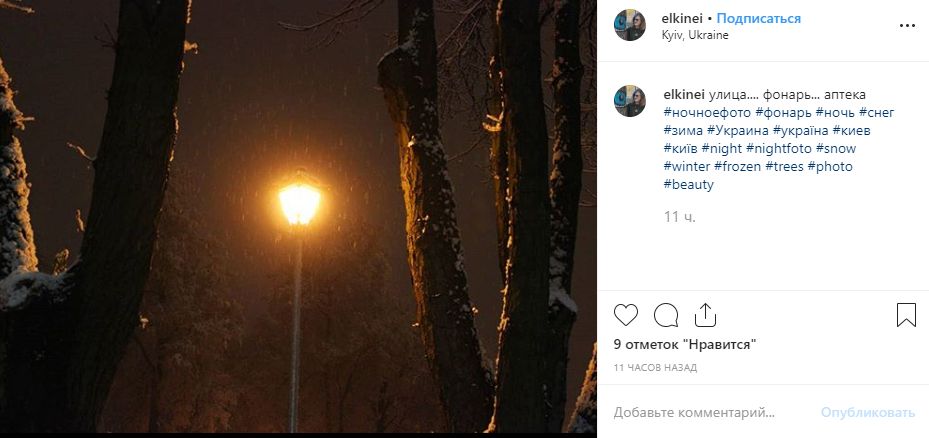Click Опубликовать to post comment

pos(867,412)
